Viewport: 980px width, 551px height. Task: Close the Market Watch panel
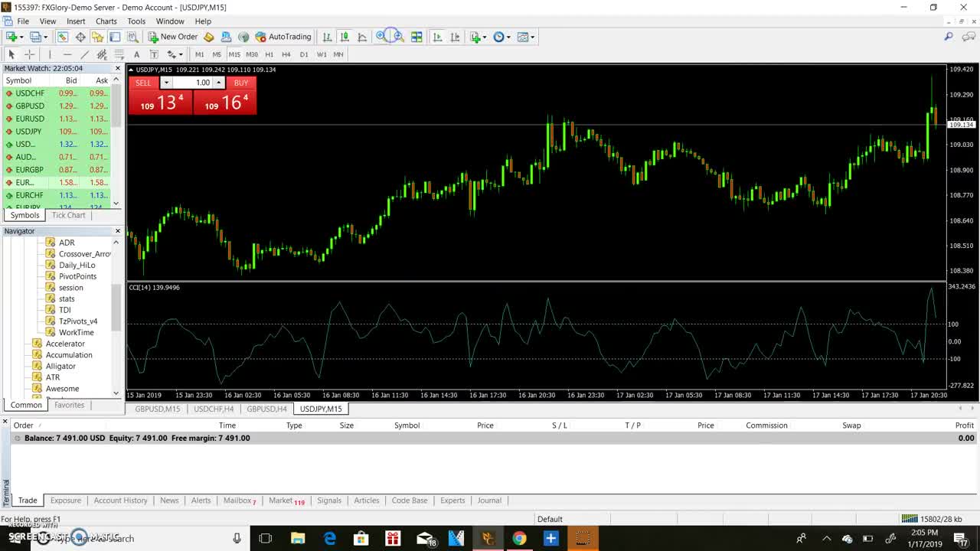[x=118, y=68]
